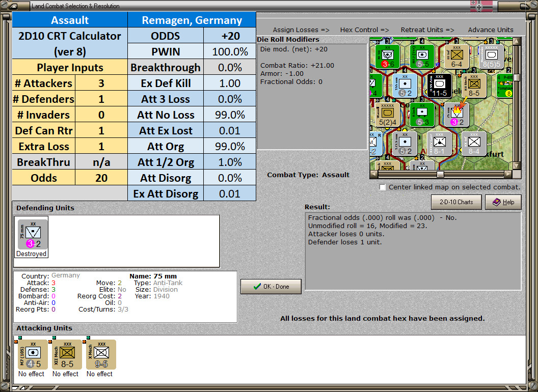The width and height of the screenshot is (538, 392).
Task: Click the Type: Anti-Tank detail
Action: coord(158,283)
